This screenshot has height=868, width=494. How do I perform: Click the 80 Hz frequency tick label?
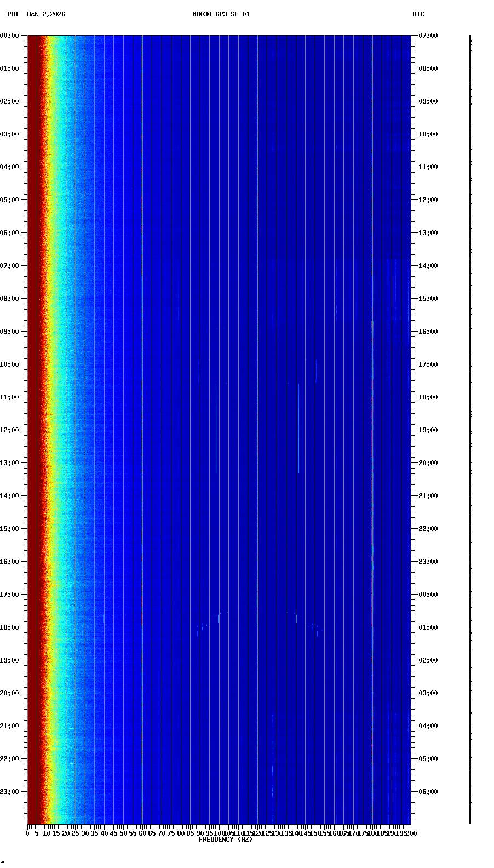pos(181,833)
